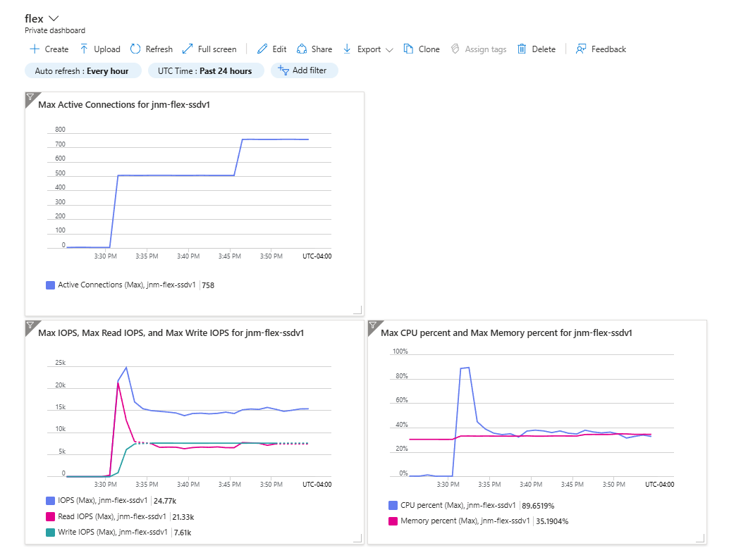The width and height of the screenshot is (729, 560).
Task: Click Assign tags
Action: [x=479, y=49]
